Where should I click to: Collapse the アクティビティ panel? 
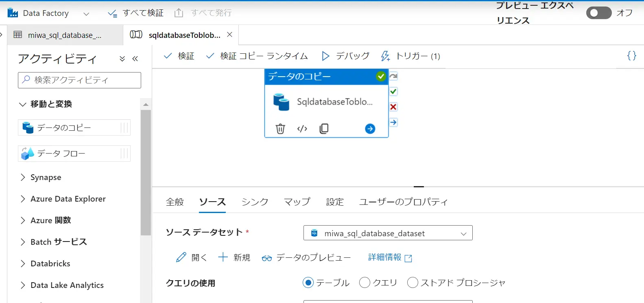tap(135, 59)
